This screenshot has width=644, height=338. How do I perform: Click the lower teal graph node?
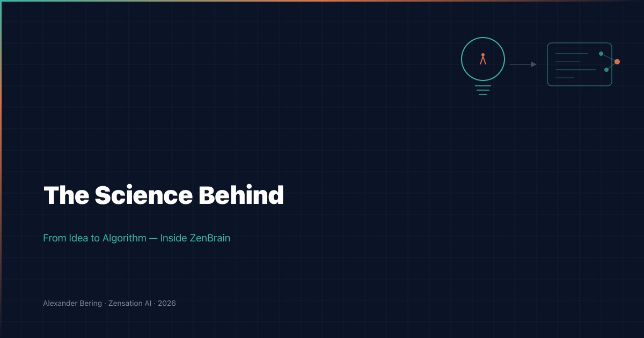coord(606,70)
